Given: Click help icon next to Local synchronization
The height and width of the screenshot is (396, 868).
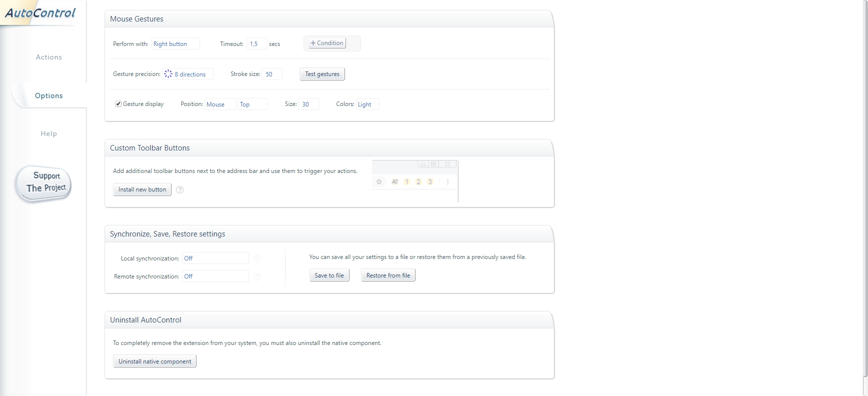Looking at the screenshot, I should (x=257, y=258).
